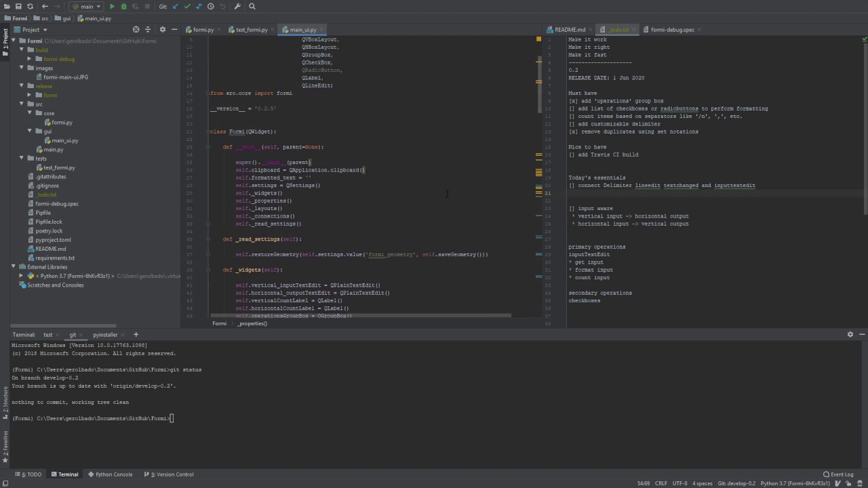868x488 pixels.
Task: Collapse the images folder
Action: [22, 68]
